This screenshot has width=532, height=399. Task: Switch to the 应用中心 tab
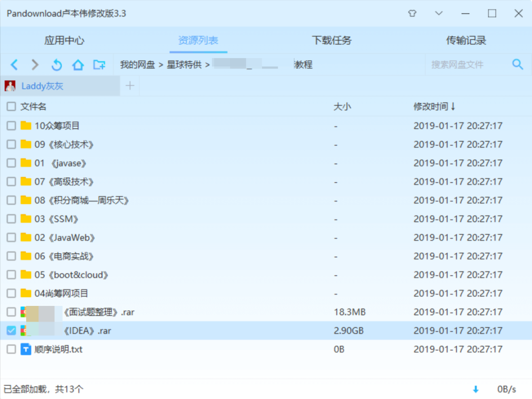(x=64, y=40)
